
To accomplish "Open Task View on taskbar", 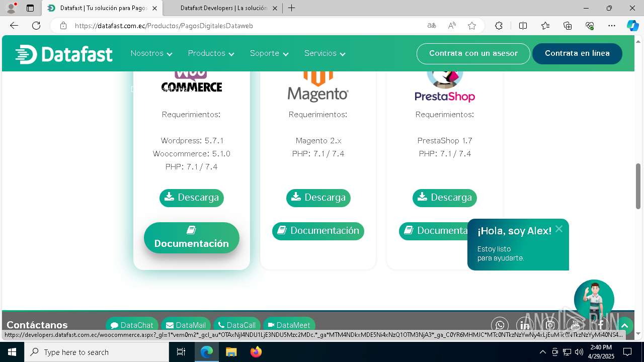I will click(x=181, y=352).
